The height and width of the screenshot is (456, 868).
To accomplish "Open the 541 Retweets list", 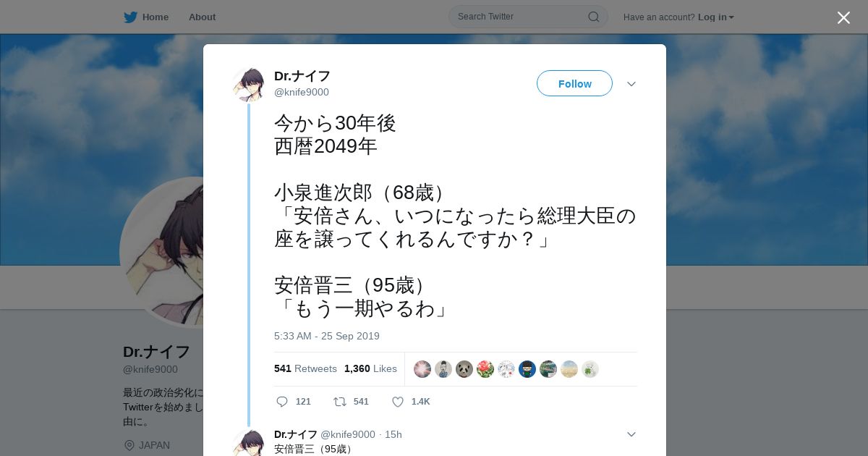I will pos(305,368).
